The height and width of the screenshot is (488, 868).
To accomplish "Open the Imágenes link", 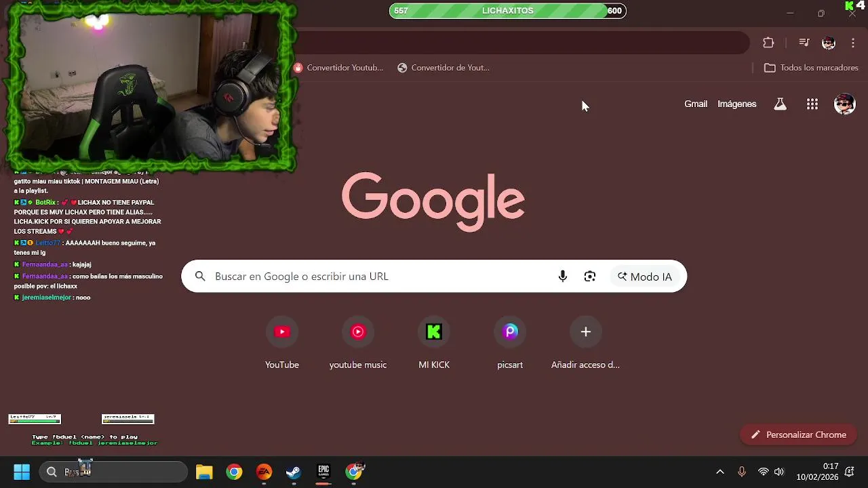I will [737, 104].
